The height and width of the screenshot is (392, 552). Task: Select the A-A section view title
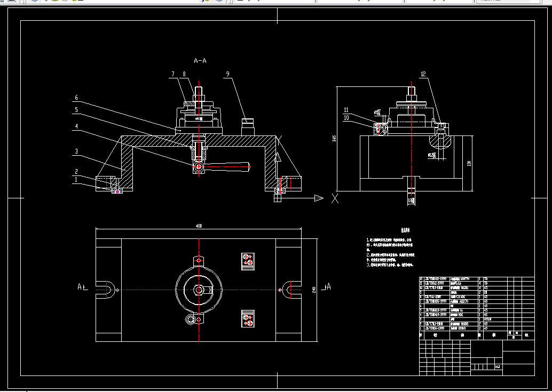[200, 61]
